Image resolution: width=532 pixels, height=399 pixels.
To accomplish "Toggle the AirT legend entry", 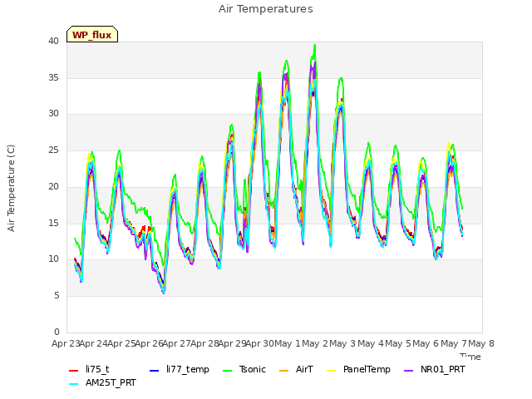I will point(296,369).
